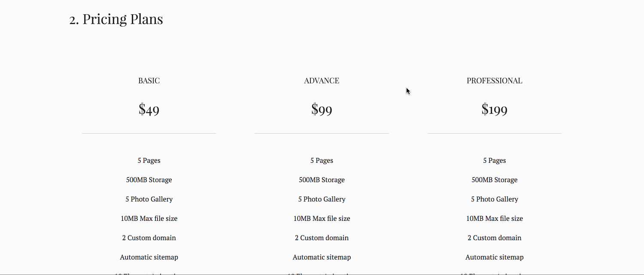Select the BASIC plan title
The width and height of the screenshot is (644, 275).
click(149, 81)
